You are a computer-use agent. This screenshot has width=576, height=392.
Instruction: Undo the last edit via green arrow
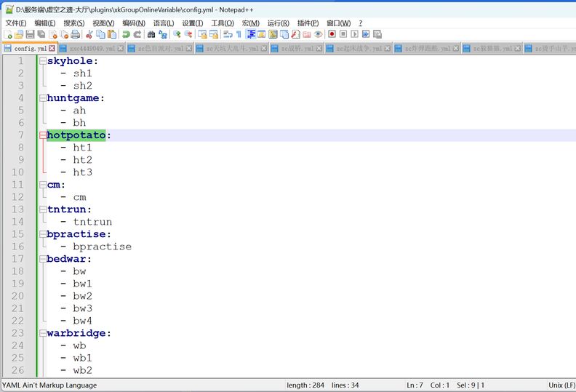(x=126, y=34)
